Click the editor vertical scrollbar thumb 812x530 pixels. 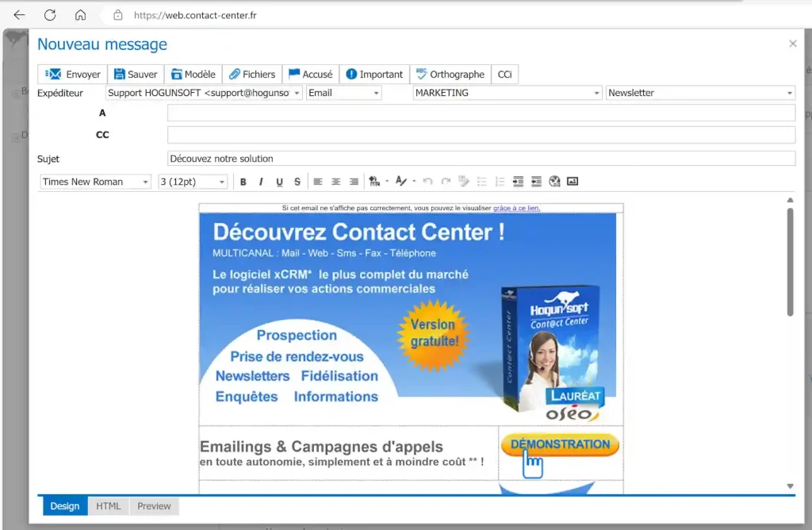791,262
